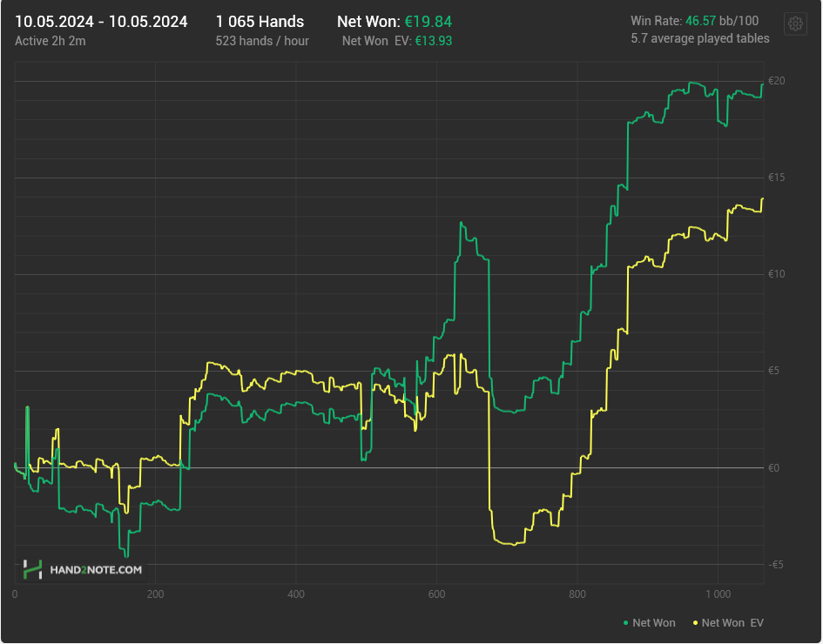Screen dimensions: 823x644
Task: Click the 'Active 2h 2m' label
Action: coord(51,41)
